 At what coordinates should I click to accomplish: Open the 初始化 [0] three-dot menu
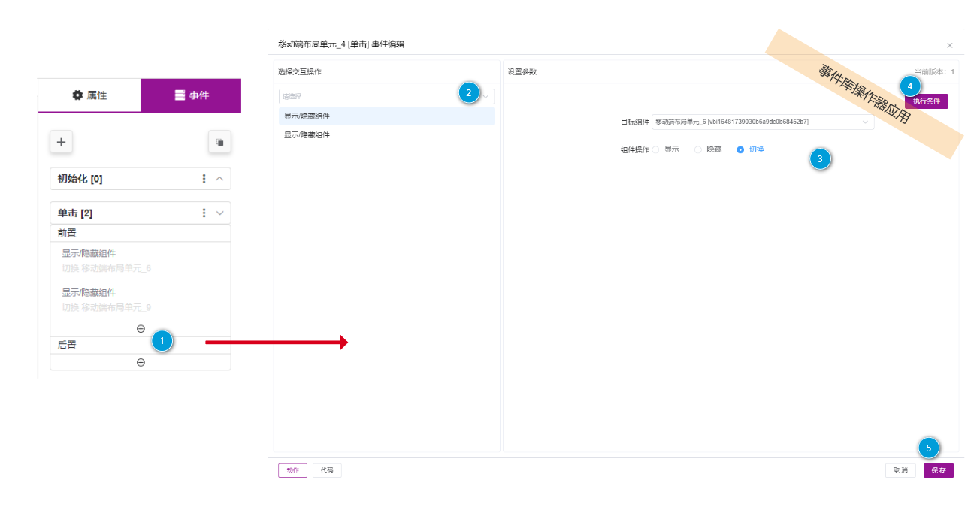coord(204,179)
